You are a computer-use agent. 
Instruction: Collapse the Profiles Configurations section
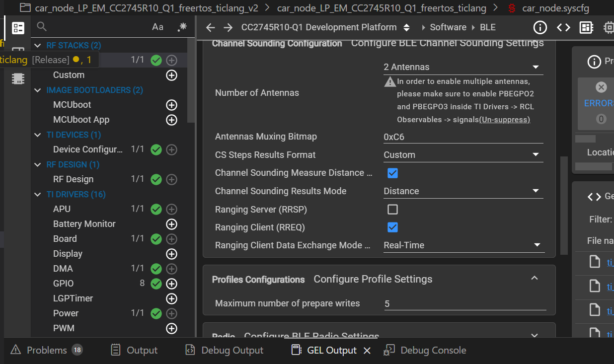535,278
